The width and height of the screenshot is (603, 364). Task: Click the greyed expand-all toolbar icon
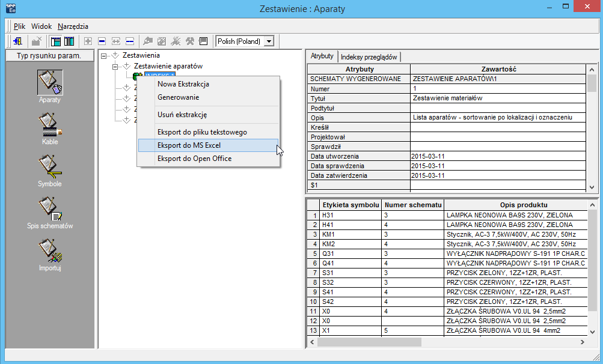coord(116,41)
